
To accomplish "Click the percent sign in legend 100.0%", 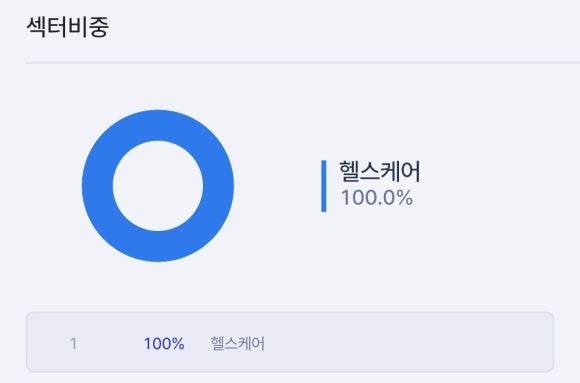I will click(x=405, y=198).
